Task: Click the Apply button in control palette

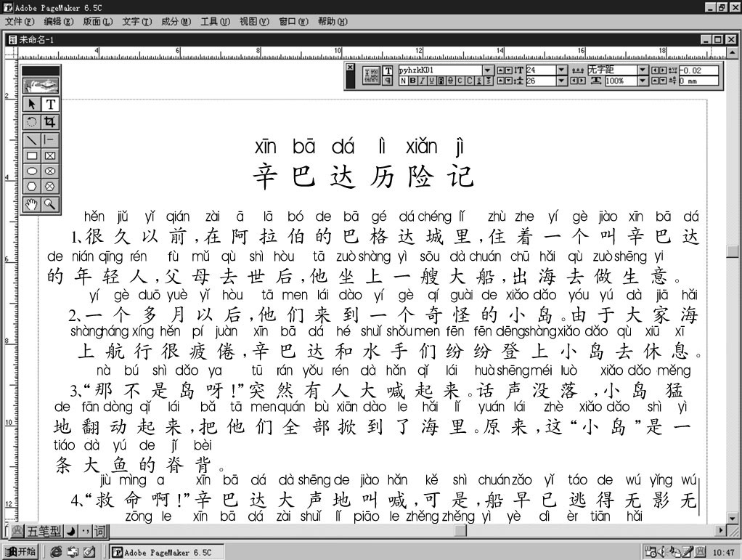Action: [371, 76]
